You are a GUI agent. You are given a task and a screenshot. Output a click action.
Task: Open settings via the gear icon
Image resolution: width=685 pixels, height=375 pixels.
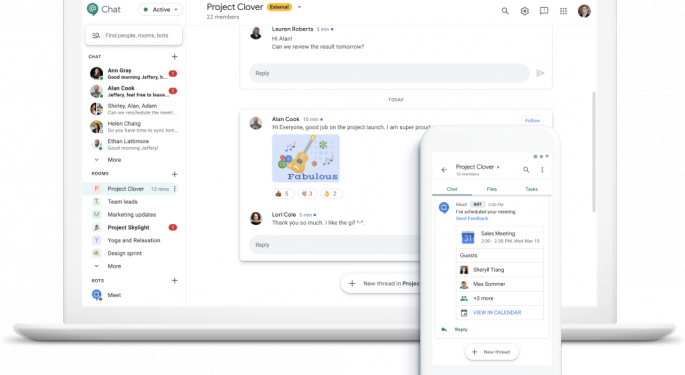[x=524, y=11]
